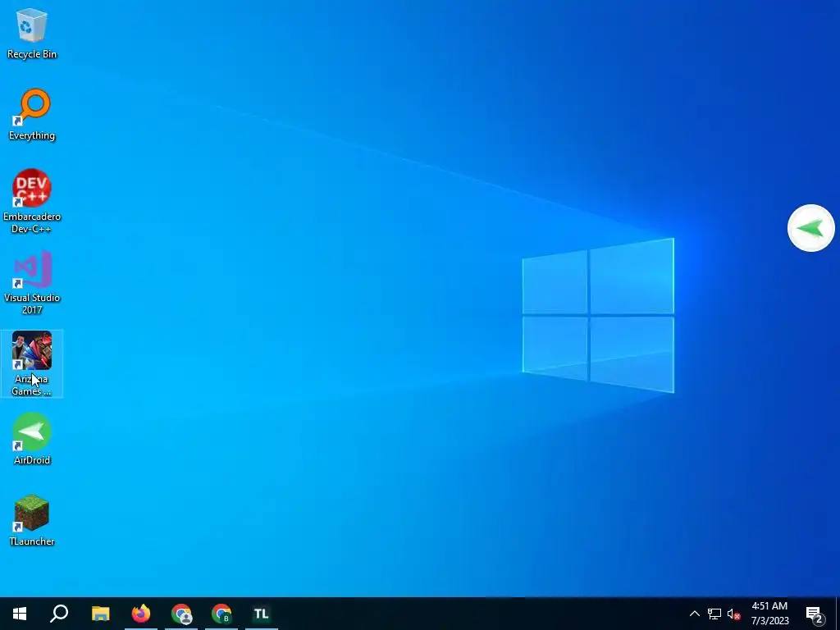Click the floating AirDroid green arrow bubble
The image size is (840, 630).
[811, 228]
